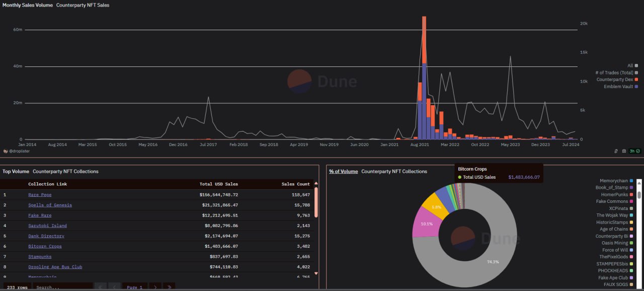The height and width of the screenshot is (291, 644).
Task: Open the Sarutobi Island link
Action: coord(47,226)
